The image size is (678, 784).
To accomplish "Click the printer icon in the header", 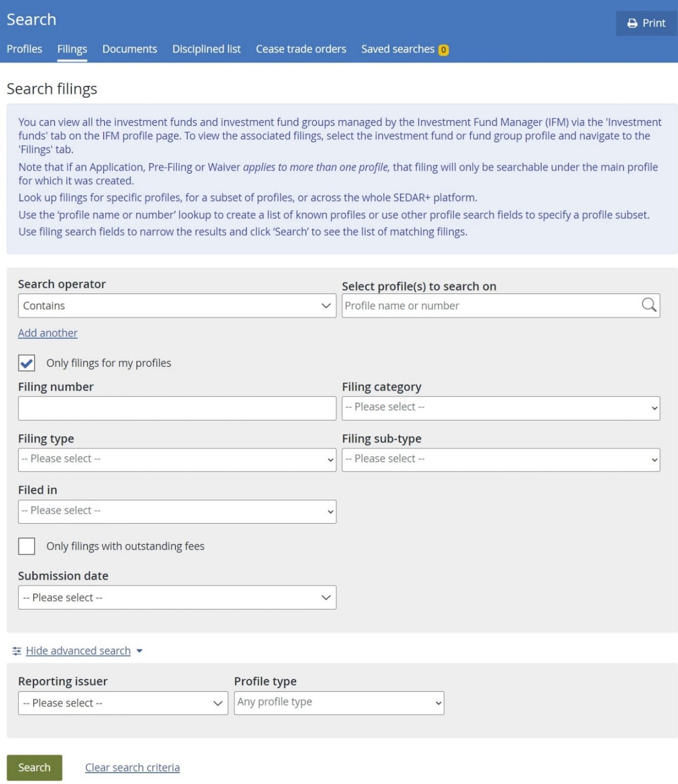I will (x=632, y=23).
